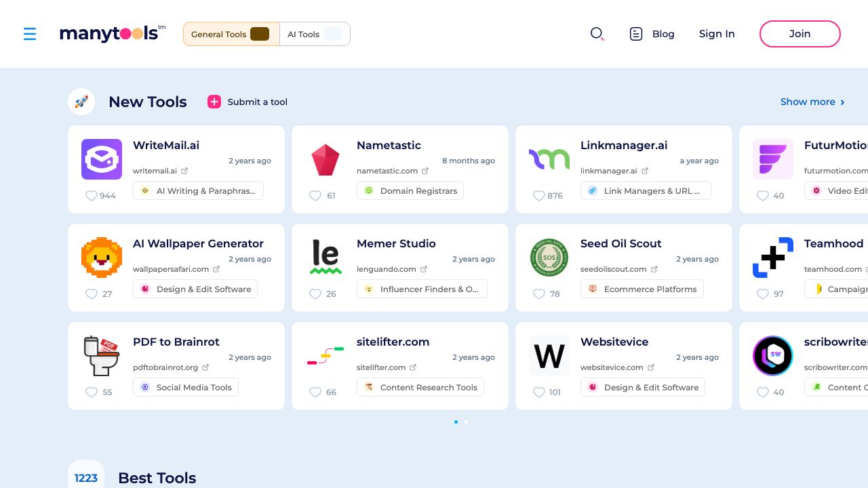Open the Memer Studio title link

pyautogui.click(x=396, y=243)
